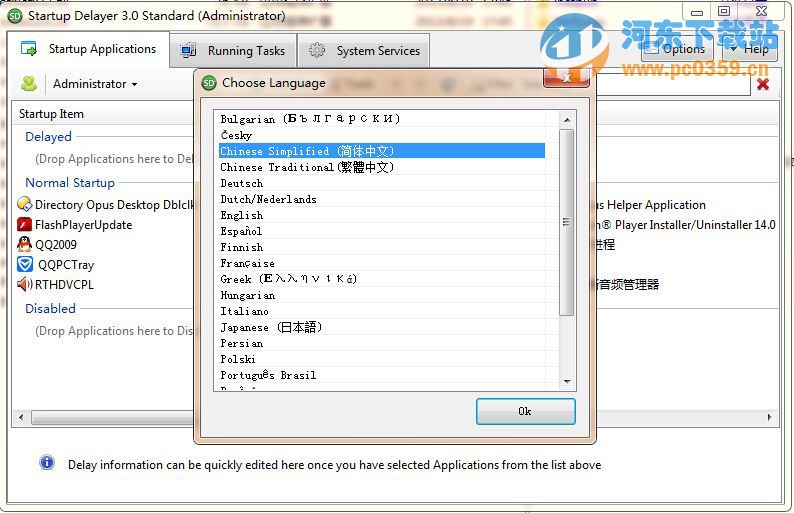Select Español language entry
This screenshot has width=794, height=513.
pos(382,231)
